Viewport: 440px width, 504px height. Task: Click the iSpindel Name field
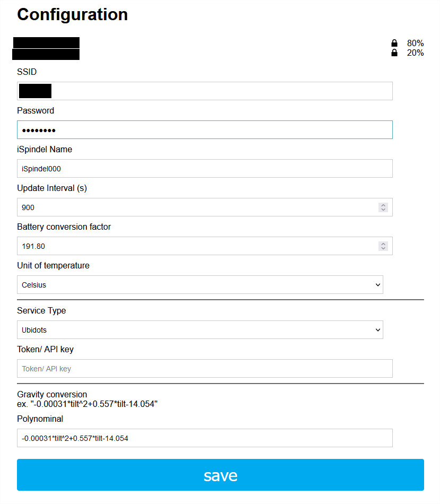click(205, 168)
